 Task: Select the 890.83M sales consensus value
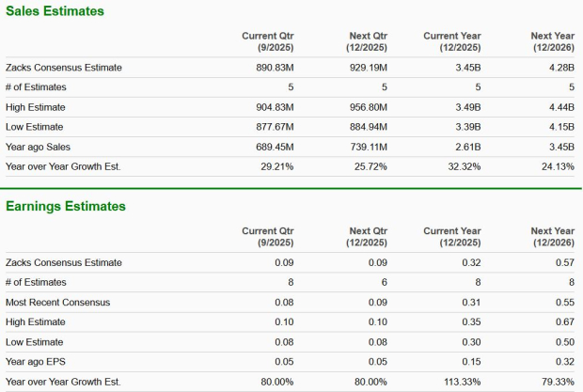click(x=273, y=68)
